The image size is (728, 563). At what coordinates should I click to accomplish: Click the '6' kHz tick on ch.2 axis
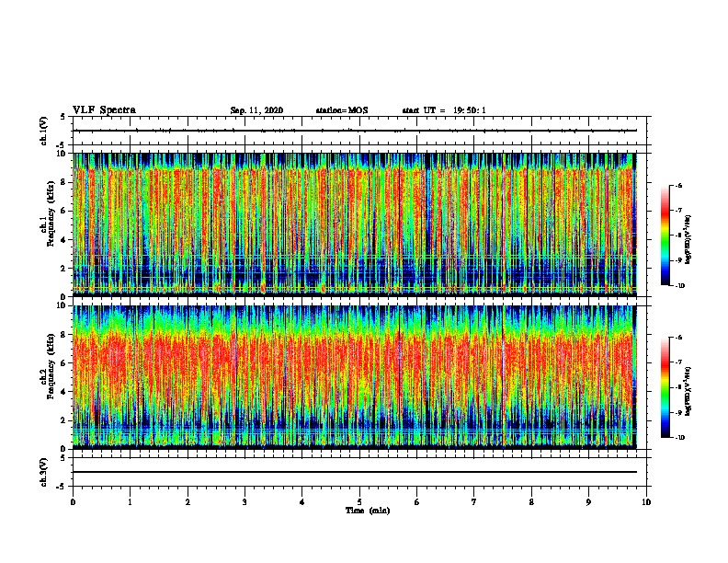point(64,363)
